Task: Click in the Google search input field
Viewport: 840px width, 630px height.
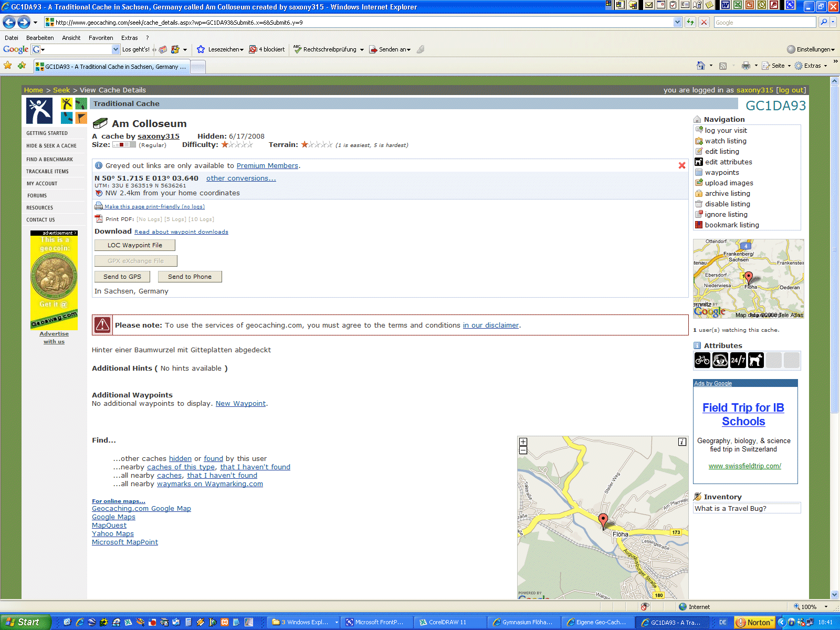Action: [765, 22]
